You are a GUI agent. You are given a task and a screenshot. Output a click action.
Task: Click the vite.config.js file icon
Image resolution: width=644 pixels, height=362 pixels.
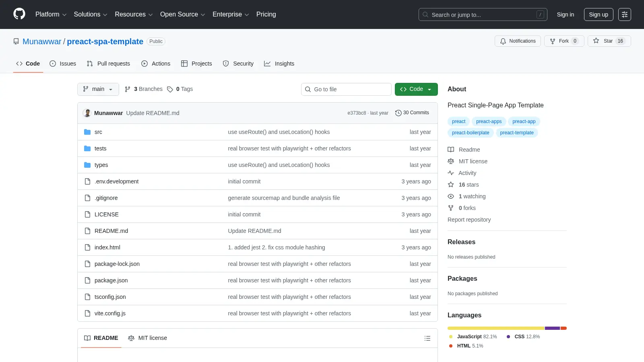tap(87, 313)
